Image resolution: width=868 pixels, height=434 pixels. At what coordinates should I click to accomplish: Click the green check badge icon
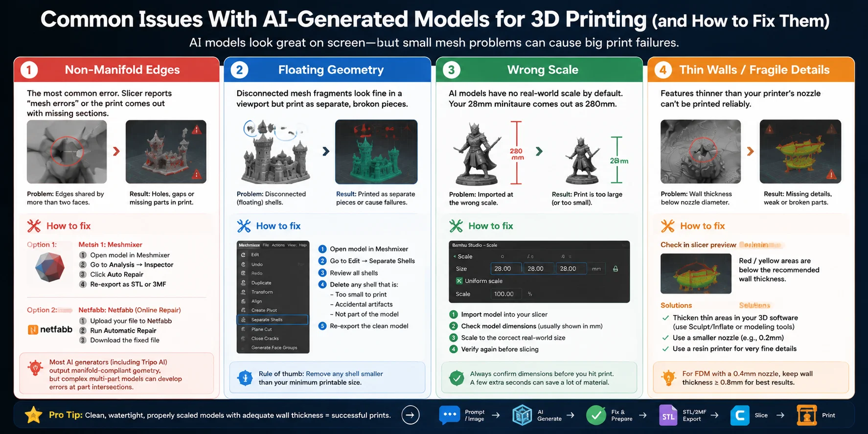click(x=457, y=378)
